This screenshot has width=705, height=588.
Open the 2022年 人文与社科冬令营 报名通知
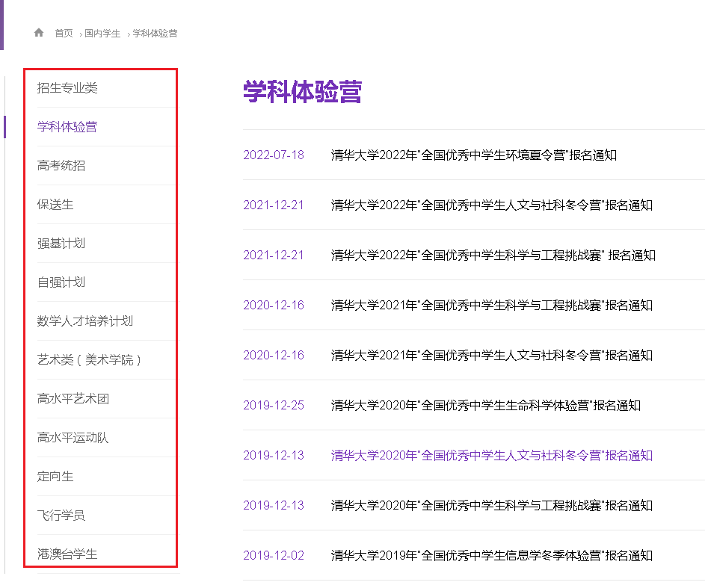pyautogui.click(x=492, y=205)
